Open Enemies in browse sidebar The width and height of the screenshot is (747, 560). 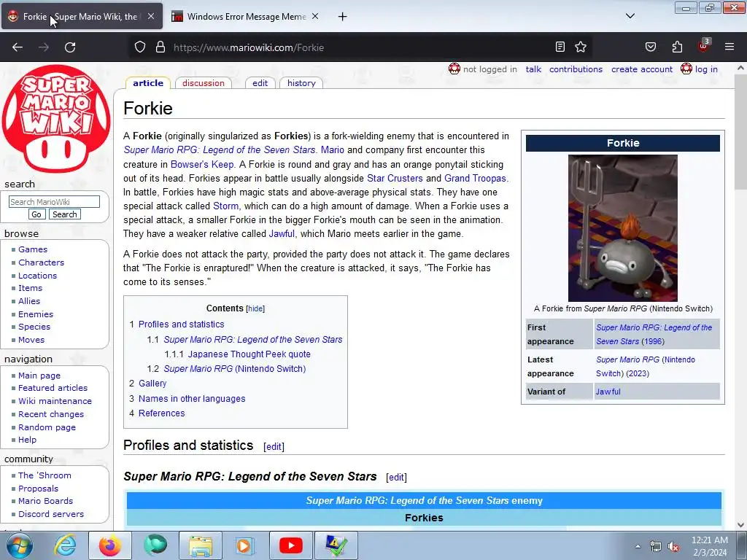[x=36, y=314]
